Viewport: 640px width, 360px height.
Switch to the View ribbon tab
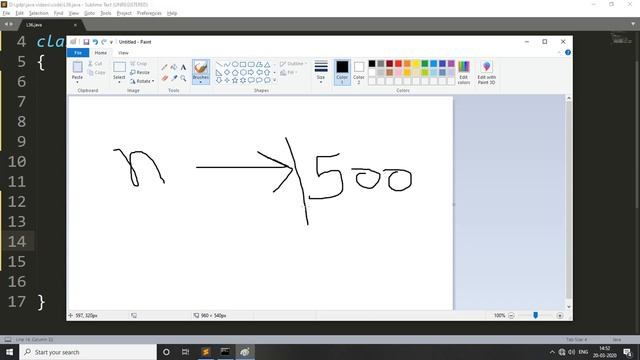(123, 53)
